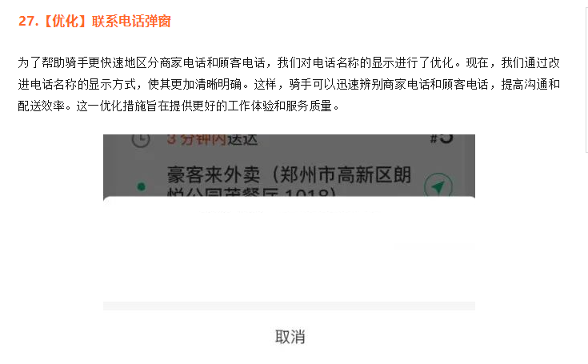Image resolution: width=588 pixels, height=364 pixels.
Task: Click the clock icon beside delivery time
Action: pyautogui.click(x=141, y=140)
